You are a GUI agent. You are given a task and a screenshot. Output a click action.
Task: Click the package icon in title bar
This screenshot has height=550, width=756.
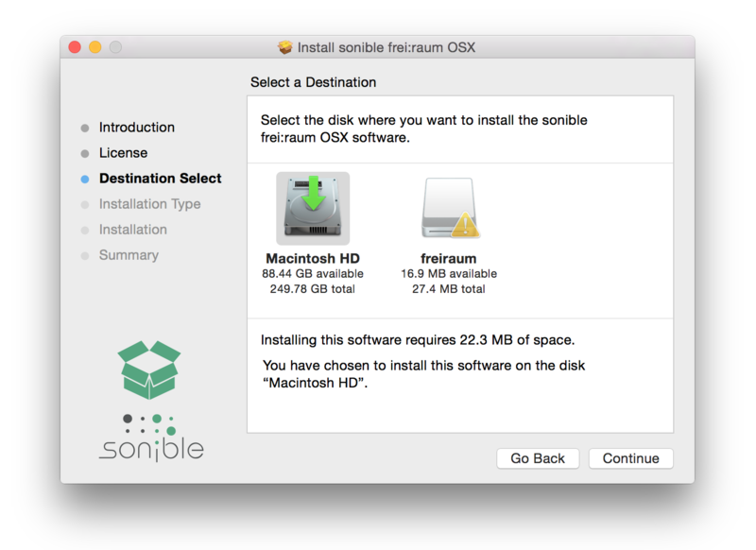point(285,47)
